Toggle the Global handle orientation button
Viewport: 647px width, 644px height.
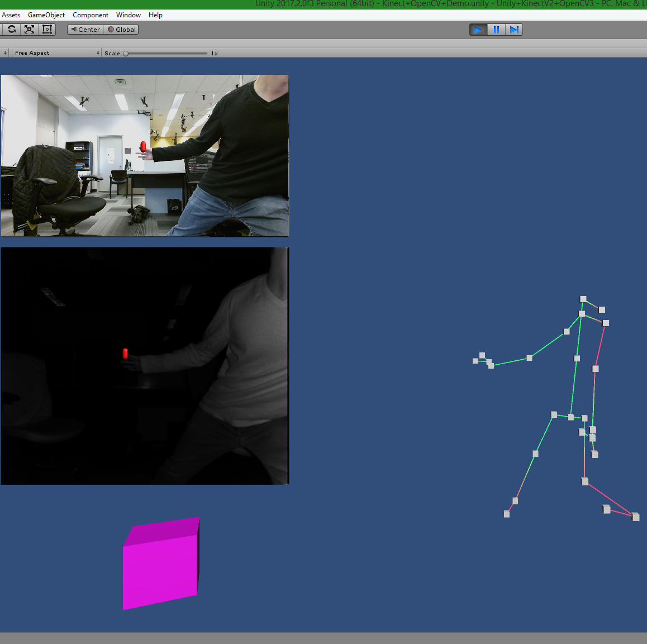click(121, 30)
